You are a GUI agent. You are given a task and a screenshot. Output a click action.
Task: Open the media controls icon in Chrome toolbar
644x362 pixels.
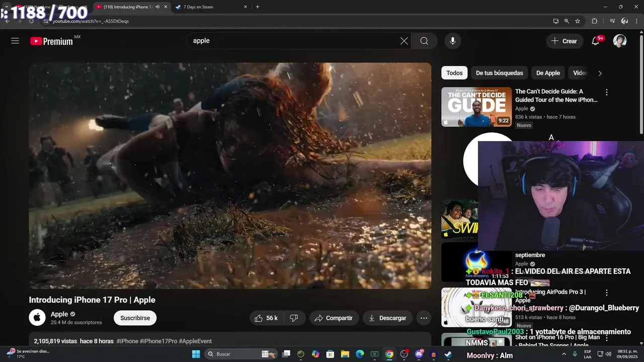(x=612, y=21)
